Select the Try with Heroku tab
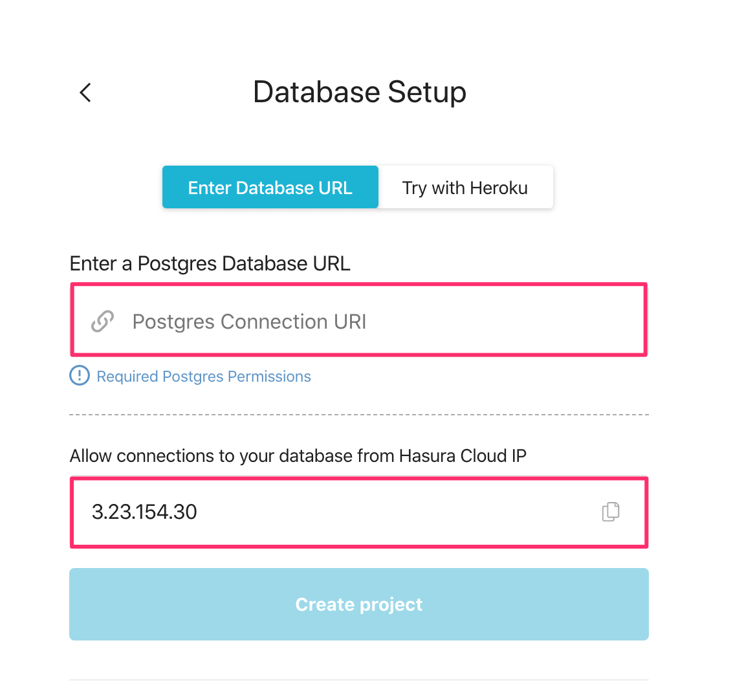The width and height of the screenshot is (744, 700). [465, 188]
